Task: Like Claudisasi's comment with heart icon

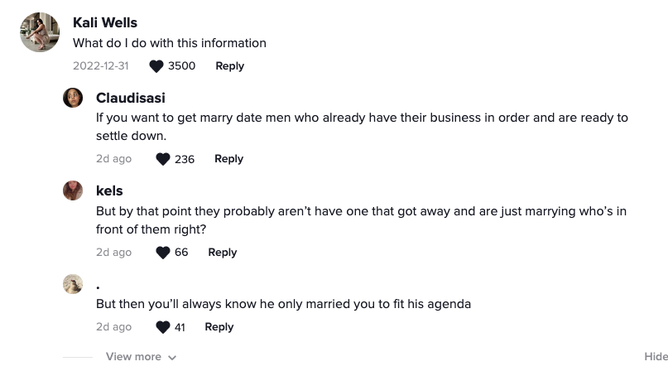Action: (x=163, y=159)
